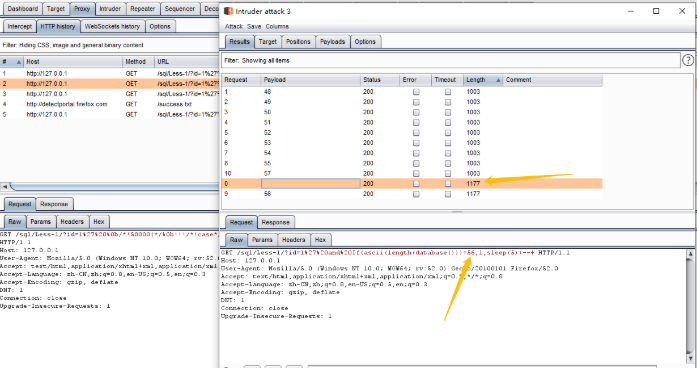
Task: Click the URL column header in HTTP history
Action: (x=187, y=62)
